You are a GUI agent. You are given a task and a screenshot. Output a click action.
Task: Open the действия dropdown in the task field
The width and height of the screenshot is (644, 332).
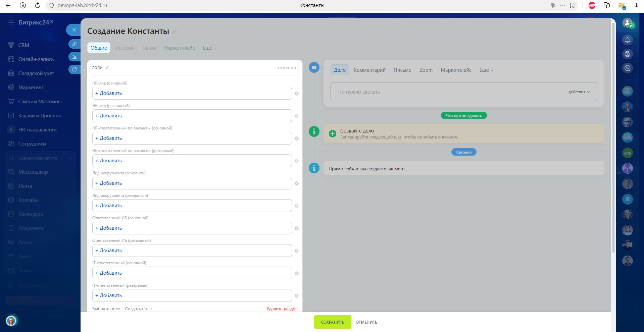pos(579,92)
